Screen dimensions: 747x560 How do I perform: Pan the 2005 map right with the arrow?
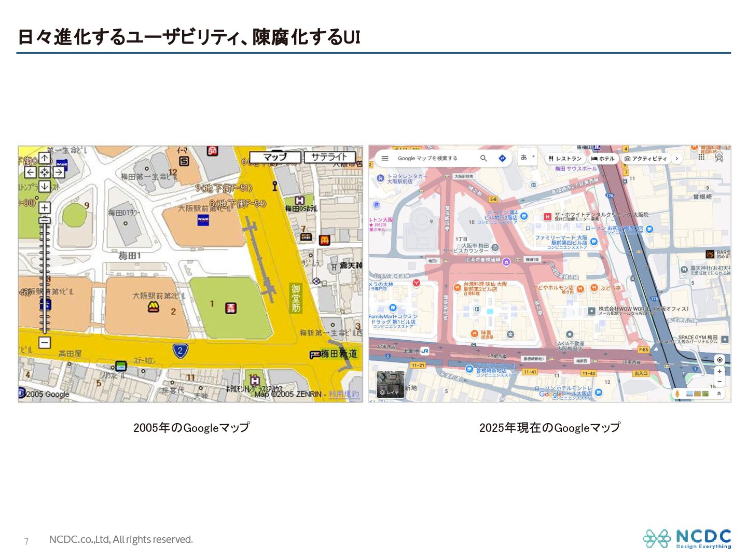click(59, 172)
